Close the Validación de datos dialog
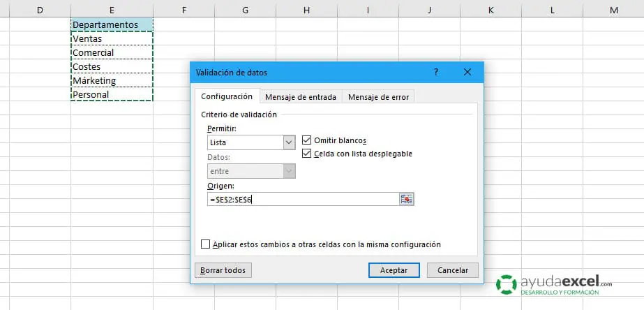Image resolution: width=644 pixels, height=310 pixels. pos(467,72)
